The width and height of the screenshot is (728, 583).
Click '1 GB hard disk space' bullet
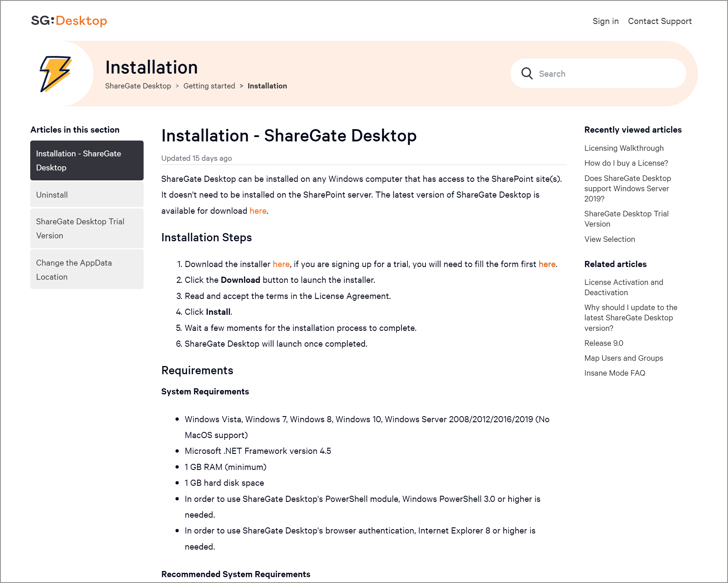224,483
